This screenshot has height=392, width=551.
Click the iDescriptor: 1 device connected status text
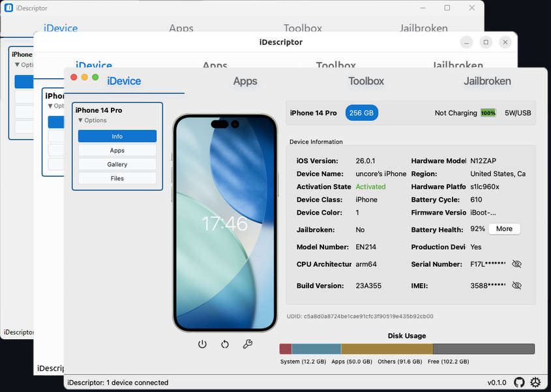pyautogui.click(x=118, y=382)
